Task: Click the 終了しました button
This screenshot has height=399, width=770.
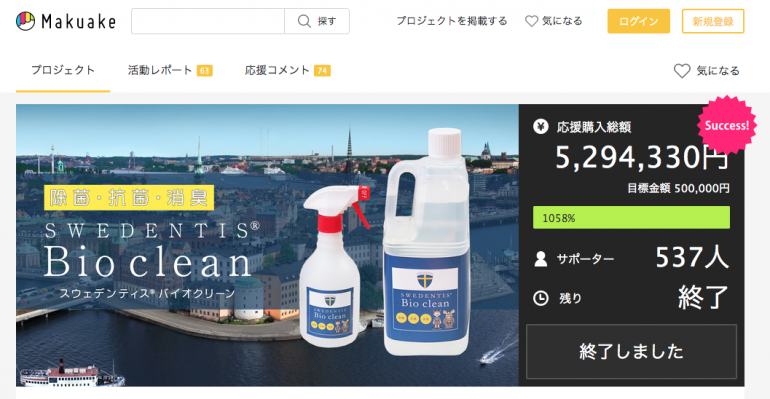Action: [x=632, y=351]
